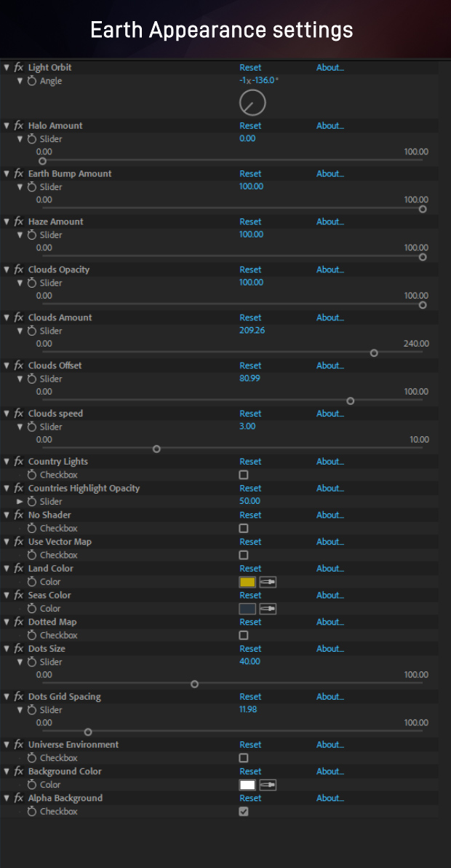Screen dimensions: 451x868
Task: Expand the Countries Highlight Opacity Slider
Action: (x=20, y=502)
